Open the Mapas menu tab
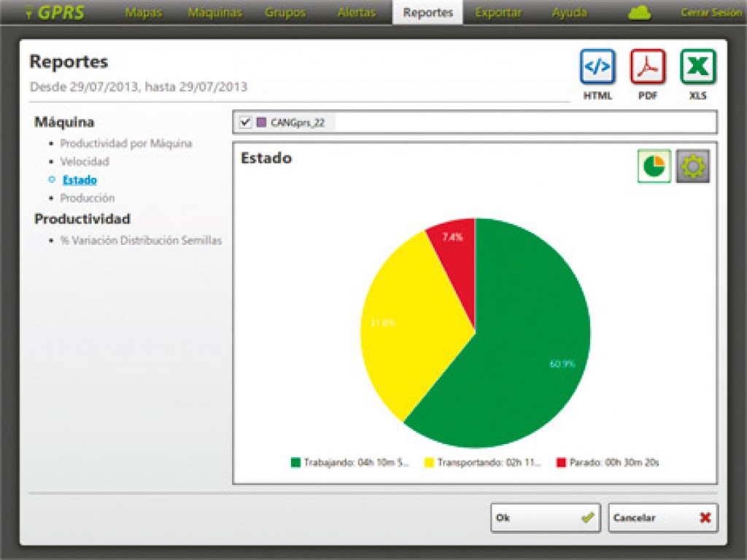The height and width of the screenshot is (560, 747). [143, 12]
